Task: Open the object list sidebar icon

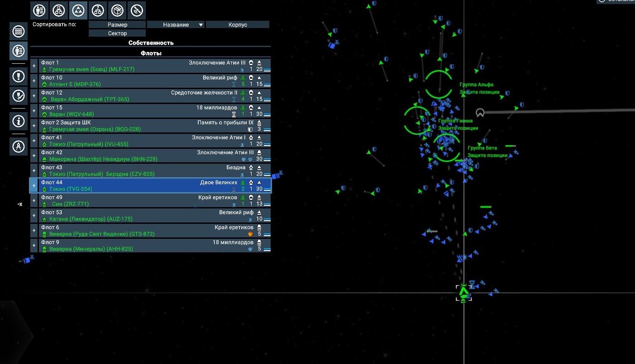Action: click(x=18, y=31)
